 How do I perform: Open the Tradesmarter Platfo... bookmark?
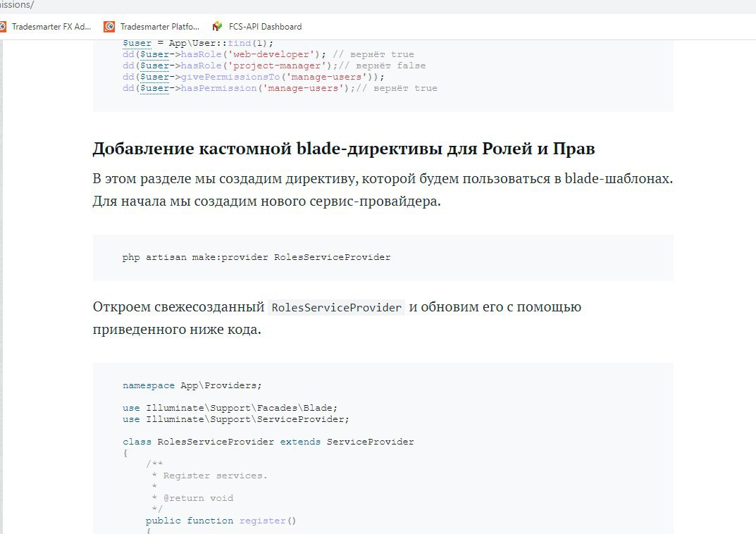coord(151,27)
